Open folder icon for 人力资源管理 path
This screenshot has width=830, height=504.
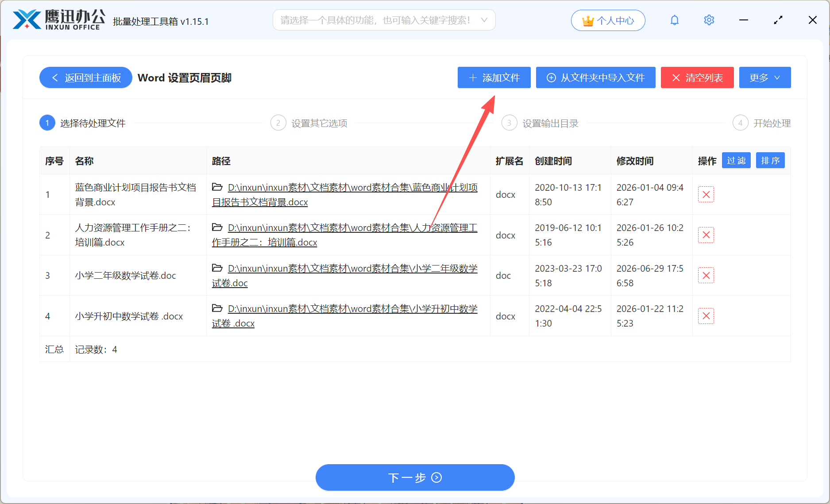217,227
